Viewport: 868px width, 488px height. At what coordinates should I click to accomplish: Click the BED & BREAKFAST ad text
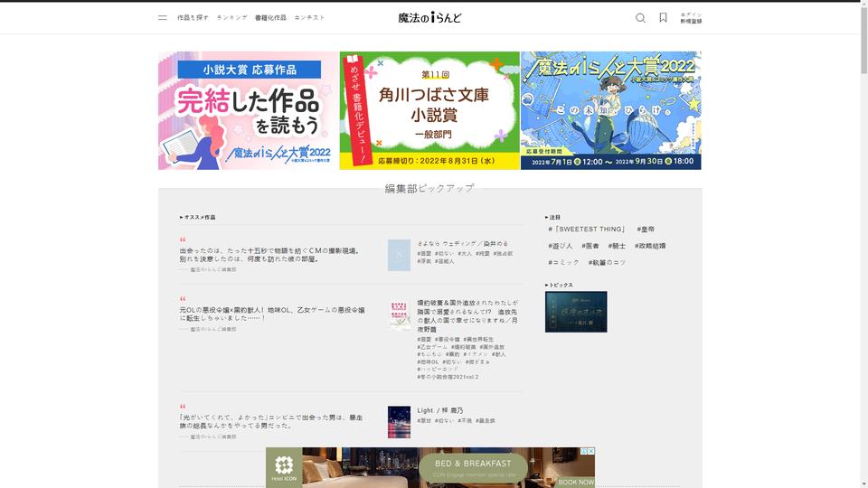[x=473, y=463]
